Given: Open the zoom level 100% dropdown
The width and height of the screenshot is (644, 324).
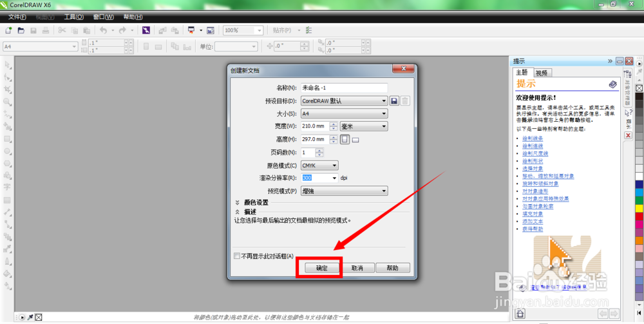Looking at the screenshot, I should (x=260, y=30).
